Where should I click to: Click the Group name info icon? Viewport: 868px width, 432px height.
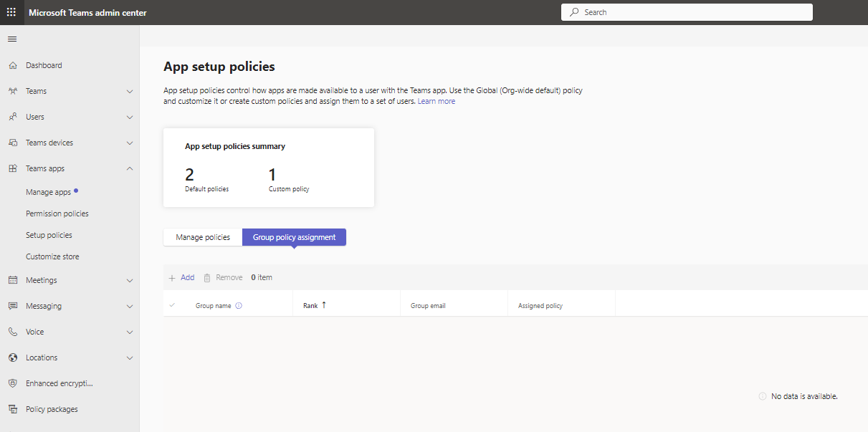coord(239,306)
